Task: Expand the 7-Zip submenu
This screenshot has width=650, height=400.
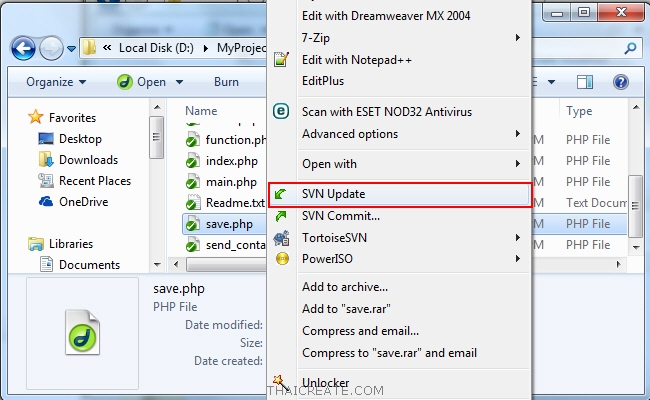Action: click(518, 38)
